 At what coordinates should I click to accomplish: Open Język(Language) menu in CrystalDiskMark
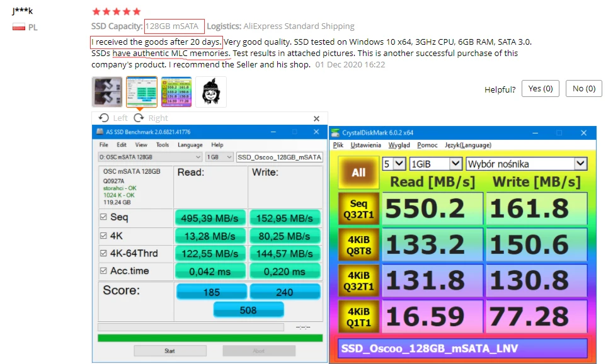pyautogui.click(x=468, y=145)
